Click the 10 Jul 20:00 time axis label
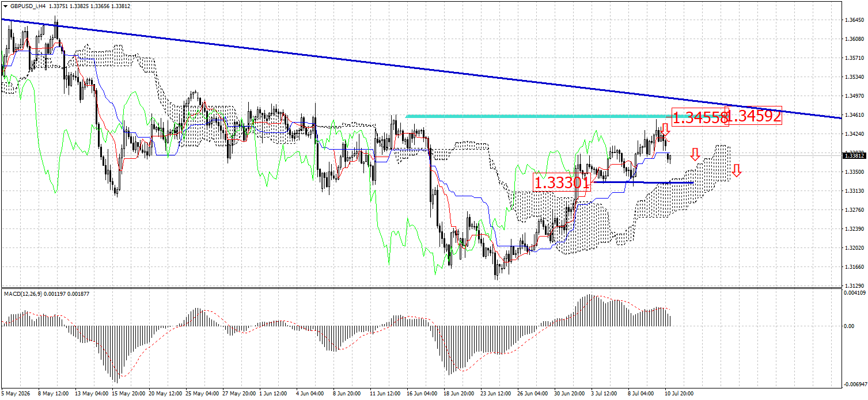Viewport: 868px width, 400px height. 680,394
